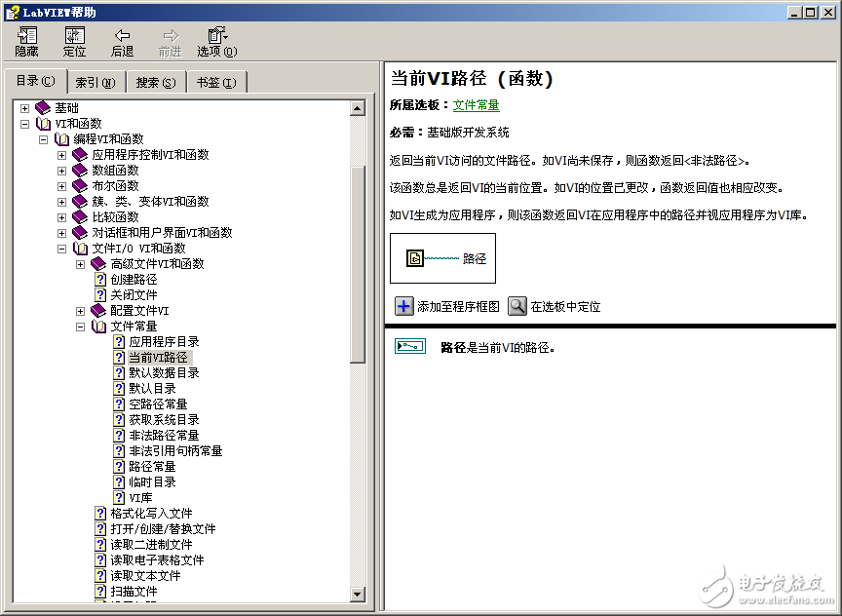This screenshot has width=842, height=616.
Task: Open the 选项 (Options) toolbar icon
Action: pos(217,35)
